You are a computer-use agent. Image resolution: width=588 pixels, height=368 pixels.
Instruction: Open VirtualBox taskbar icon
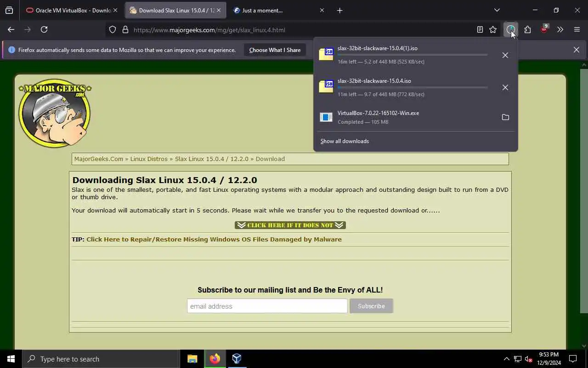(x=237, y=359)
